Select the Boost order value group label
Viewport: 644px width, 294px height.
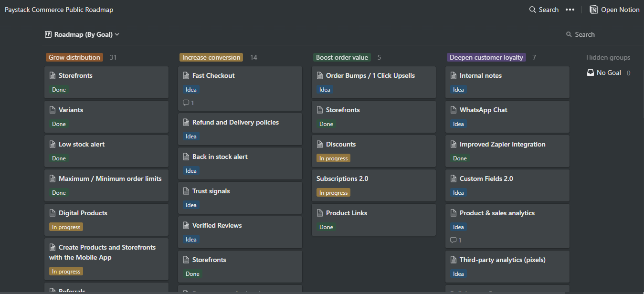[342, 57]
